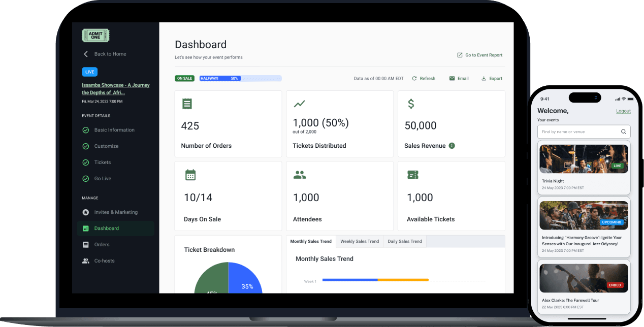Click the calendar icon on Days On Sale
The height and width of the screenshot is (327, 644).
190,175
